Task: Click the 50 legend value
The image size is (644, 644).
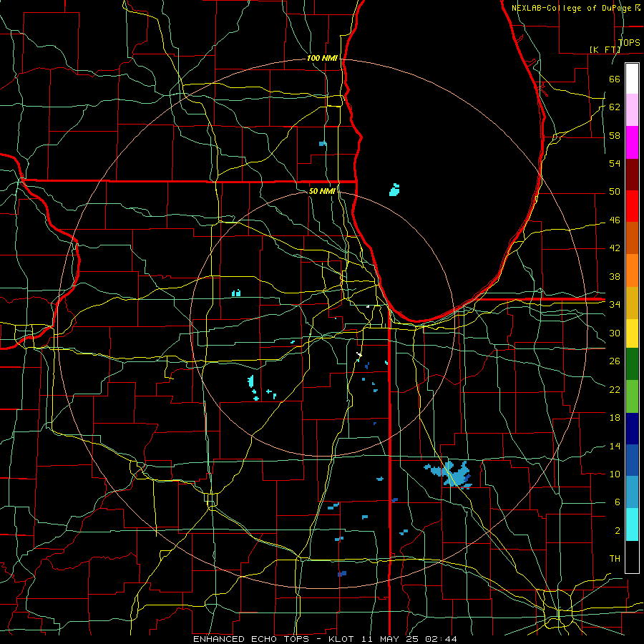Action: click(x=615, y=192)
